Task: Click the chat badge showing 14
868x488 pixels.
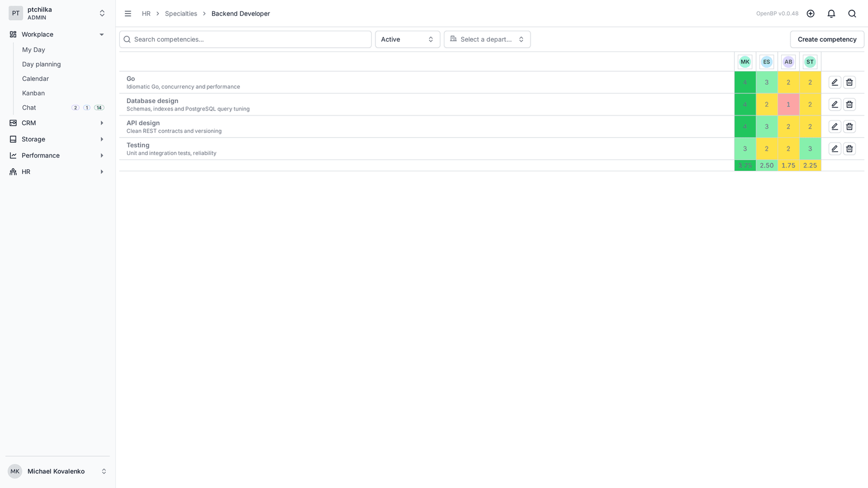Action: pos(99,108)
